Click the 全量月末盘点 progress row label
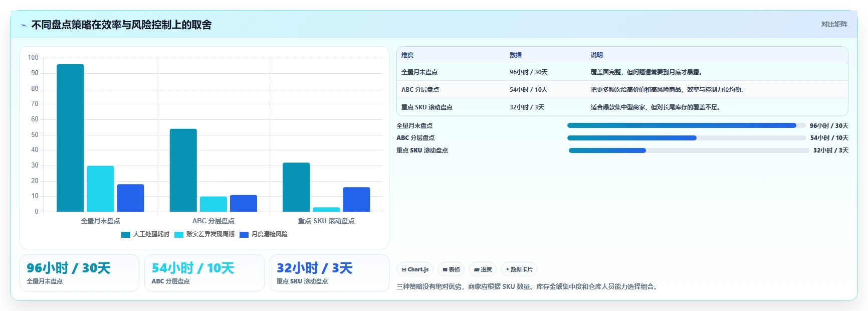This screenshot has width=868, height=311. [414, 126]
